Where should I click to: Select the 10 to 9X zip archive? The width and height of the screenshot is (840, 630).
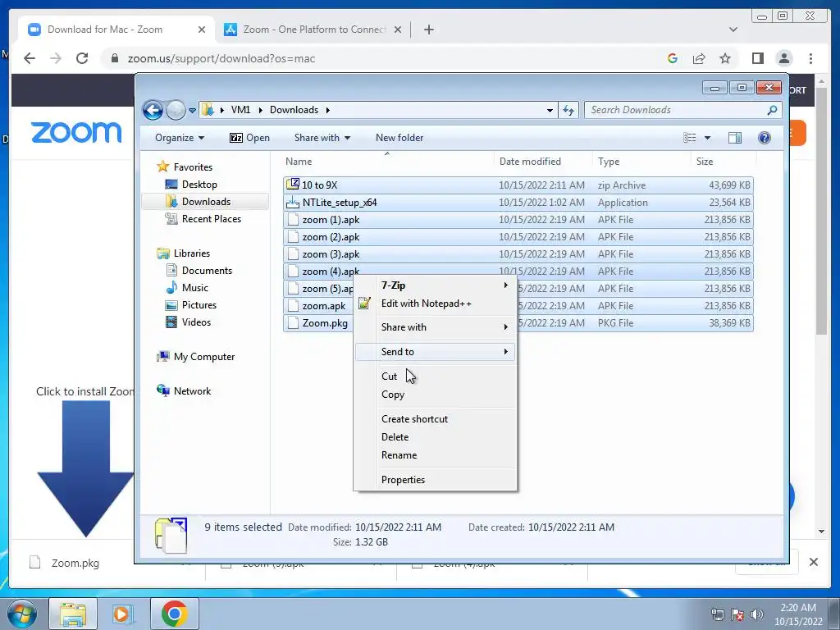point(518,185)
